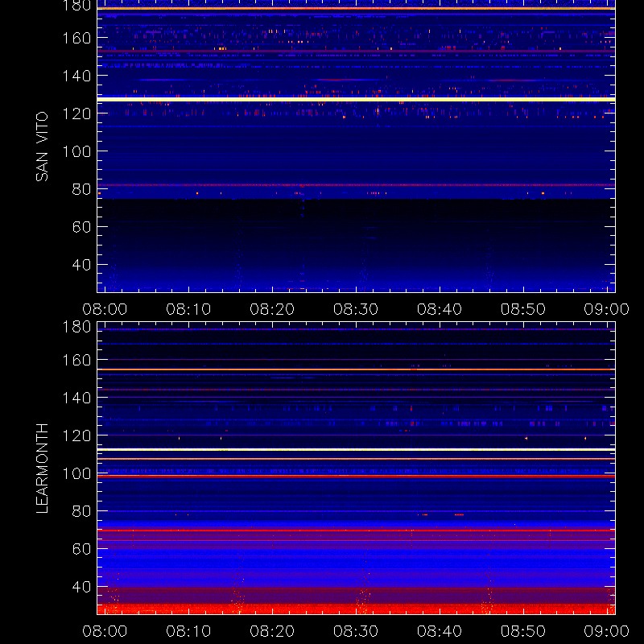The image size is (644, 644).
Task: Select the 80 label on San Vito axis
Action: (x=82, y=189)
